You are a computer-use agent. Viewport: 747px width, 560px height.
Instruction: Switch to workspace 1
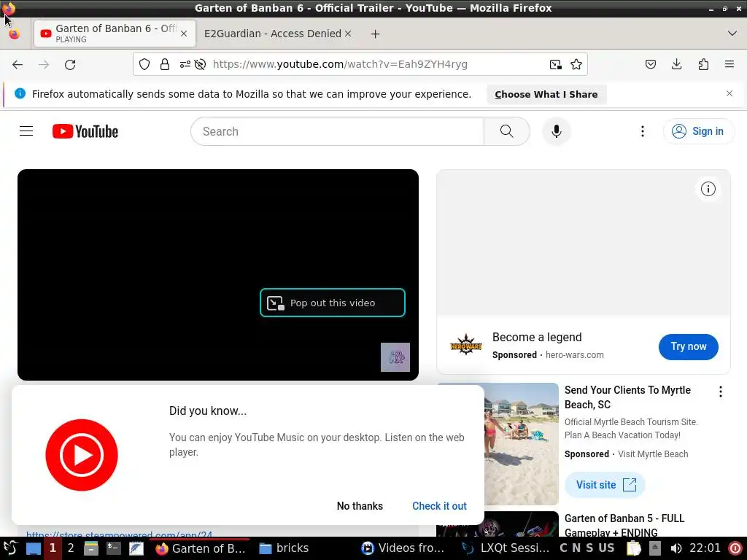53,548
